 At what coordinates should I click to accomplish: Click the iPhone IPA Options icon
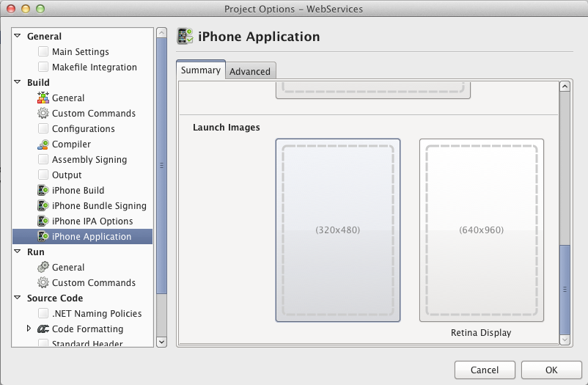[43, 221]
